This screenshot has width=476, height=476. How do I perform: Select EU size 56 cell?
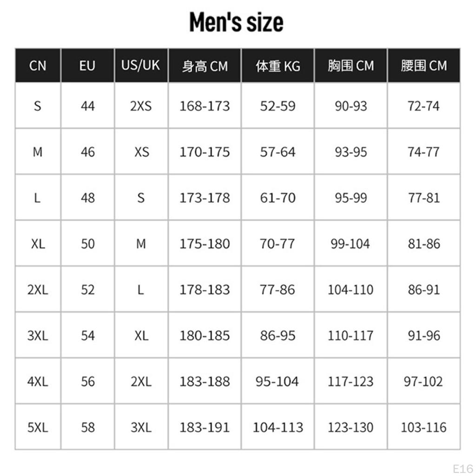(87, 382)
